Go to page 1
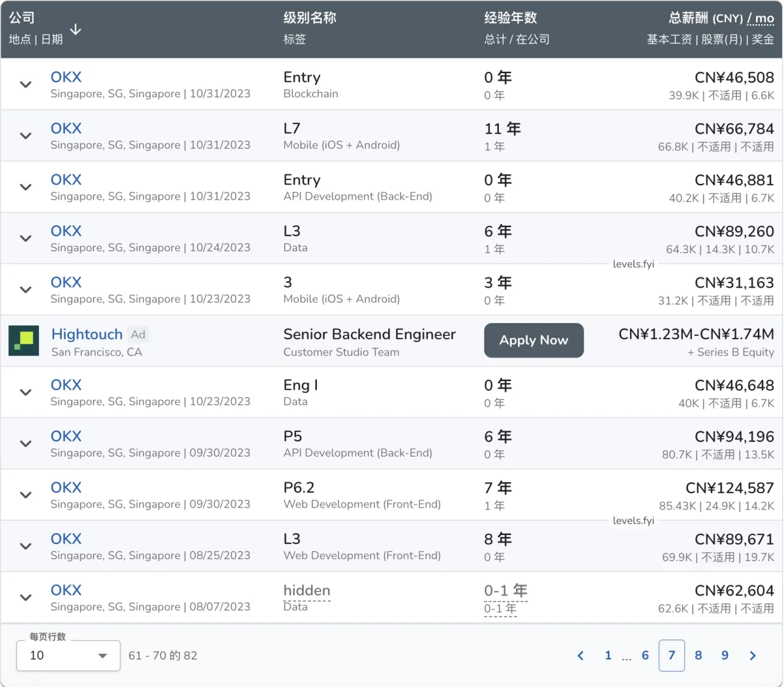The height and width of the screenshot is (687, 784). [x=608, y=655]
